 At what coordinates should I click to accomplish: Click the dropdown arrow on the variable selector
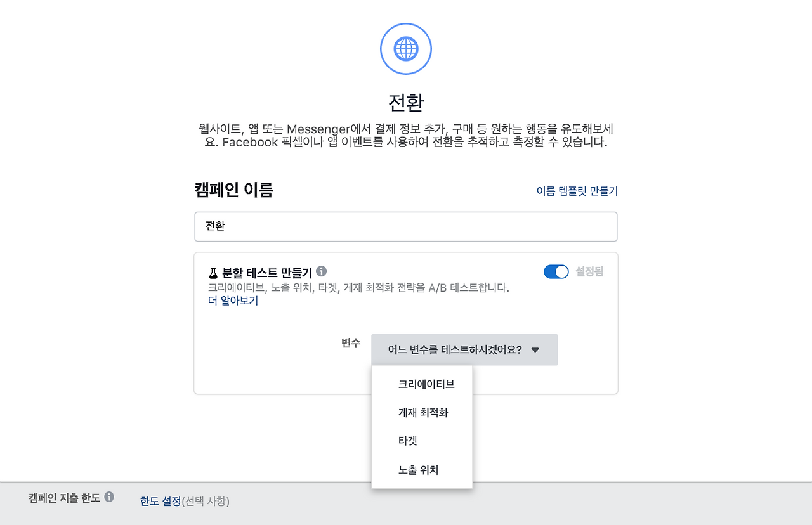coord(536,349)
